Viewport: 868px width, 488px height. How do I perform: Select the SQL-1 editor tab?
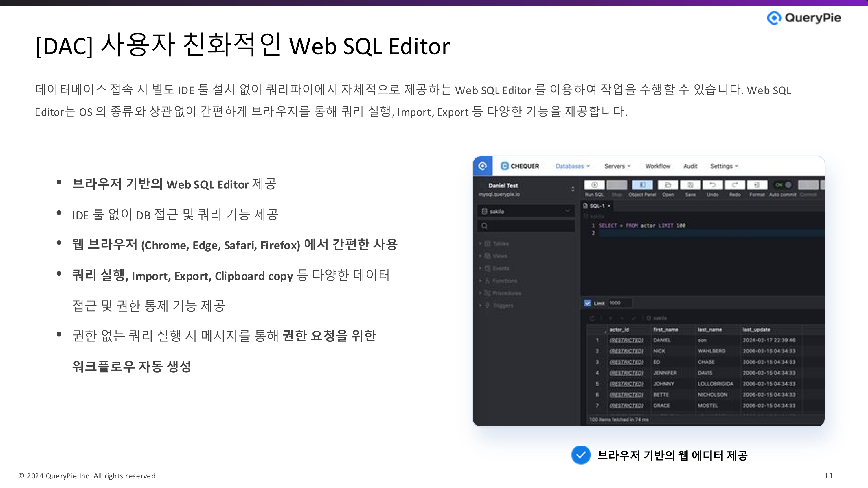tap(597, 206)
